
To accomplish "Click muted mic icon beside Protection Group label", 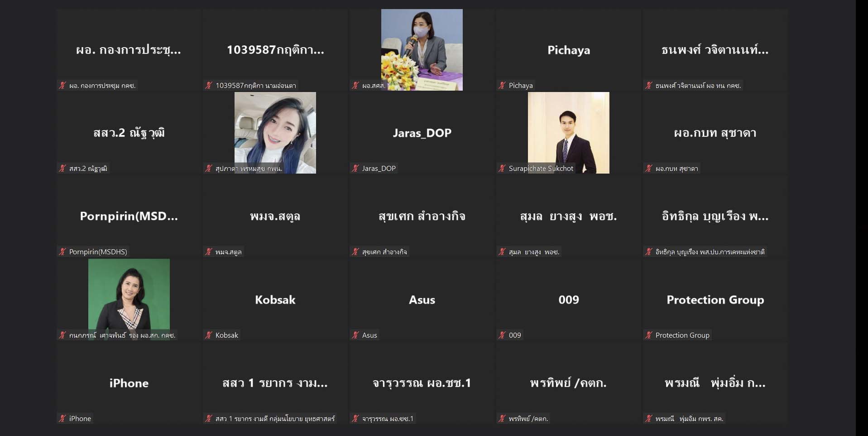I will [x=648, y=335].
